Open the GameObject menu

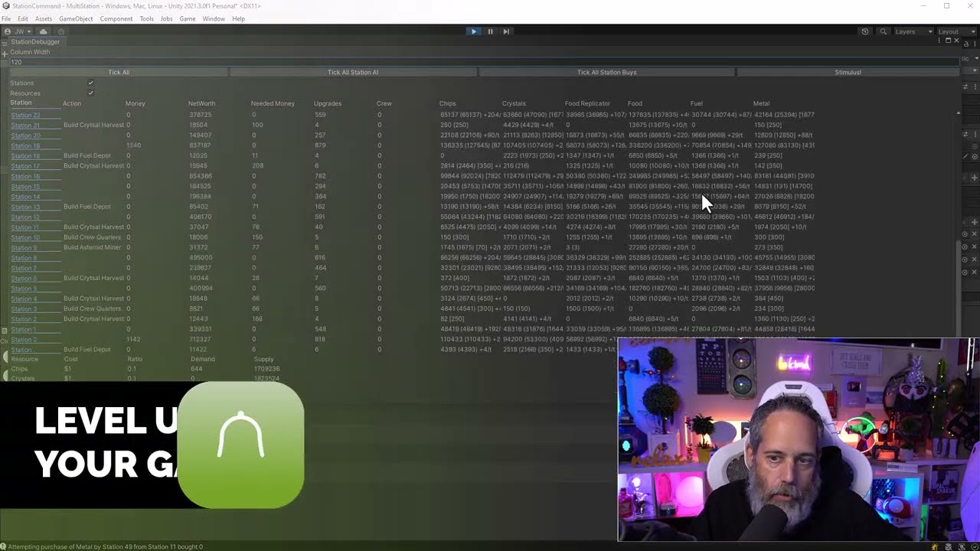click(x=76, y=18)
